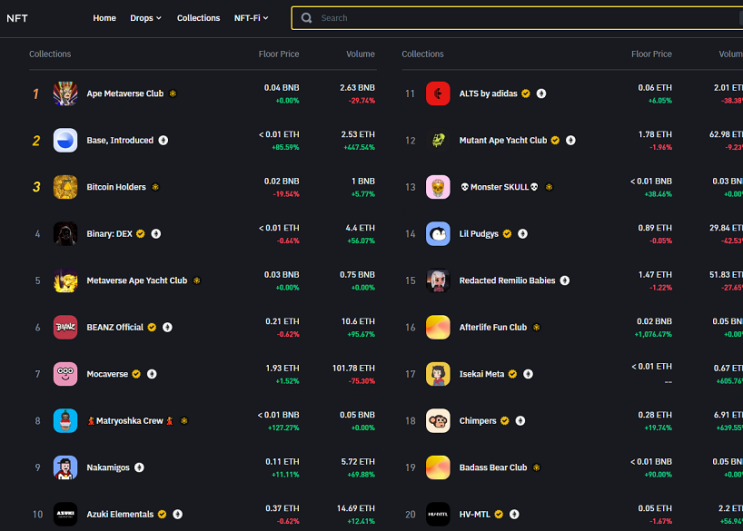This screenshot has width=743, height=531.
Task: Open the Mutant Ape Yacht Club link
Action: [x=503, y=140]
